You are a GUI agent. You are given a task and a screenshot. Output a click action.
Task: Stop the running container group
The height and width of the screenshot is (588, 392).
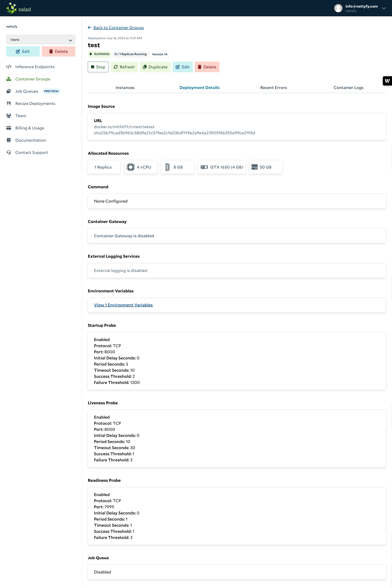point(98,67)
